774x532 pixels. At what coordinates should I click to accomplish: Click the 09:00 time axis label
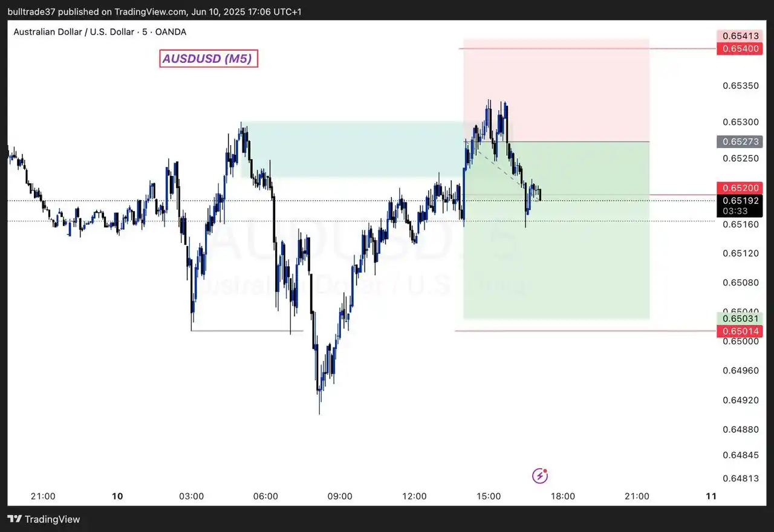coord(340,496)
